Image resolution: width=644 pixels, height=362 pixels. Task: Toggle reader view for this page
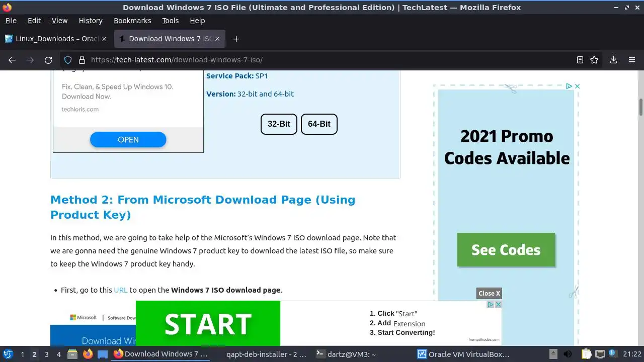pyautogui.click(x=580, y=60)
